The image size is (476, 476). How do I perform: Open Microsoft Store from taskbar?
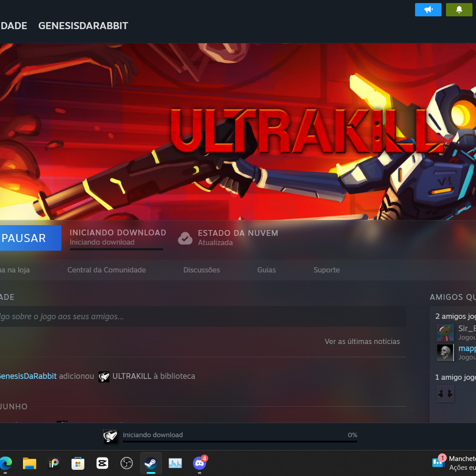tap(78, 463)
